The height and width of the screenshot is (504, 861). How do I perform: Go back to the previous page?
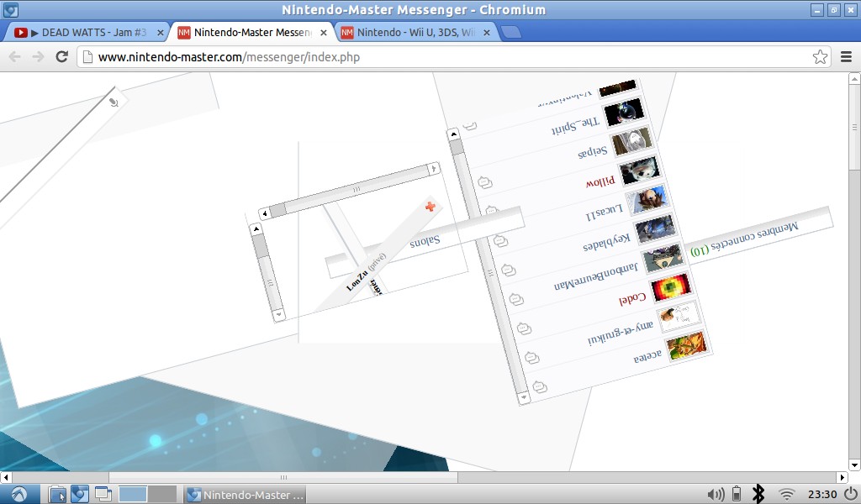tap(15, 57)
